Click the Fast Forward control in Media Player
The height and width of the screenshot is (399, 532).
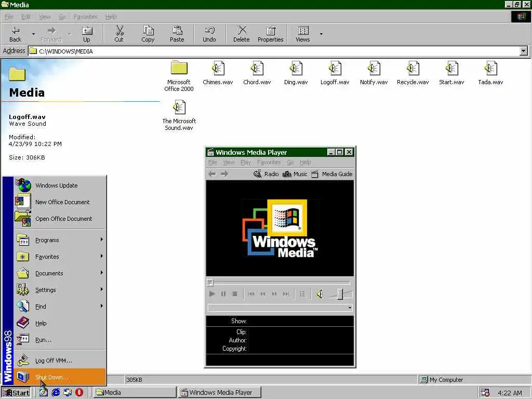tap(274, 294)
